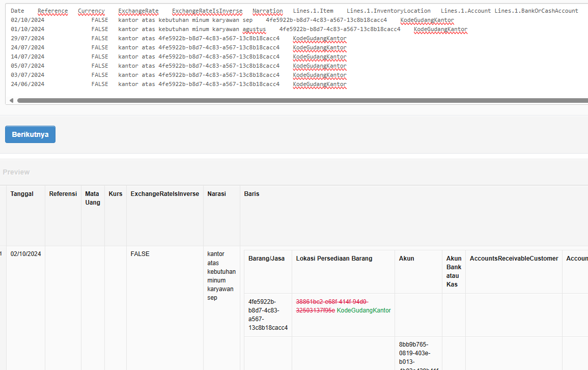
Task: Open the KodeGudangKantor link in the 02/10/2024 row
Action: point(427,20)
